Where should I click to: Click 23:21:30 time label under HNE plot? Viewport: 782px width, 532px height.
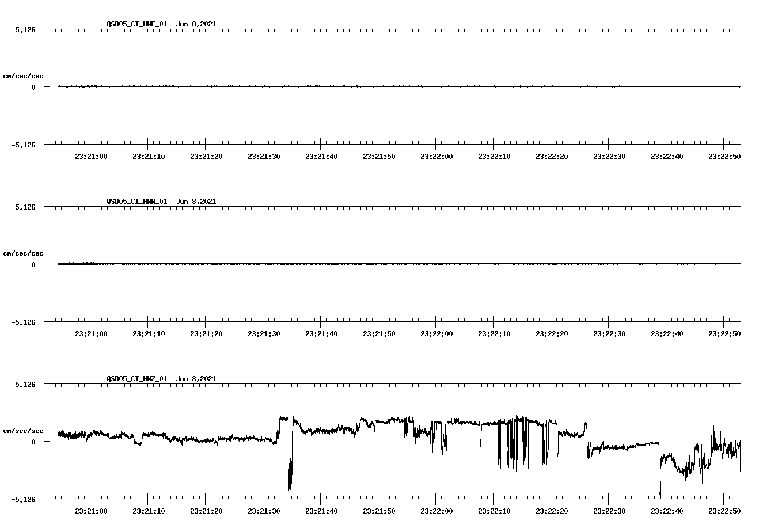point(264,156)
